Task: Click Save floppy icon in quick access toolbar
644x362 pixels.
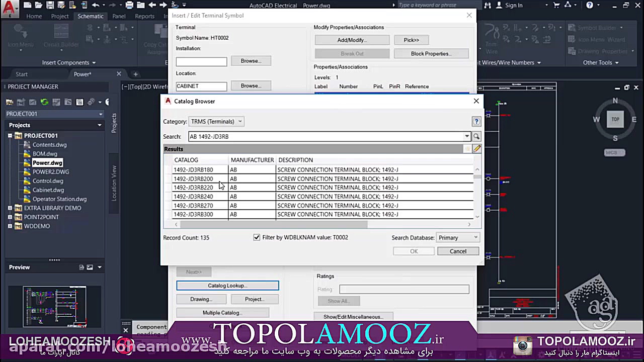Action: 50,5
